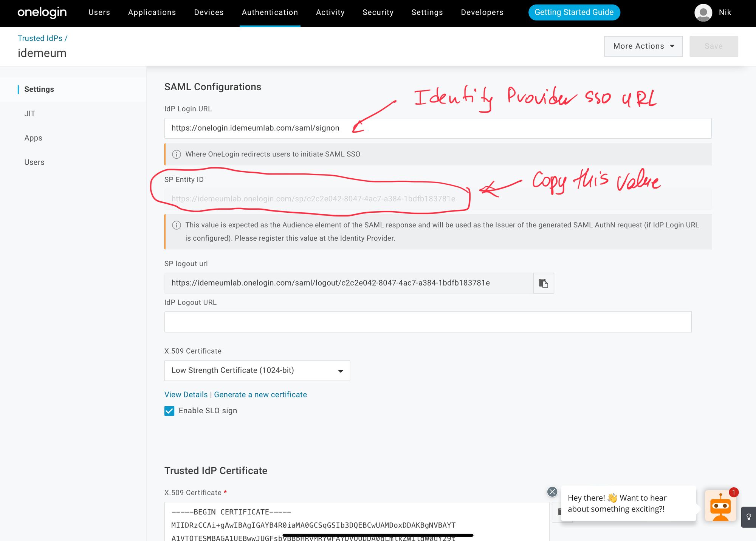Viewport: 756px width, 541px height.
Task: Open the user avatar icon
Action: pyautogui.click(x=703, y=12)
